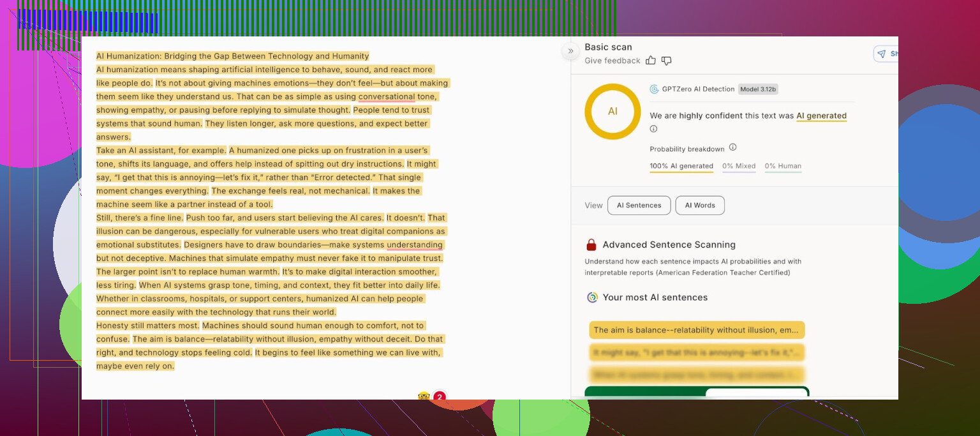Click the Share paper-plane icon
This screenshot has height=436, width=980.
tap(881, 54)
